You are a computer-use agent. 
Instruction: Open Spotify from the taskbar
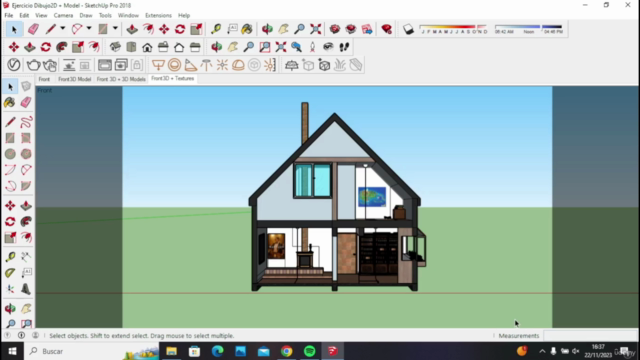pos(310,351)
